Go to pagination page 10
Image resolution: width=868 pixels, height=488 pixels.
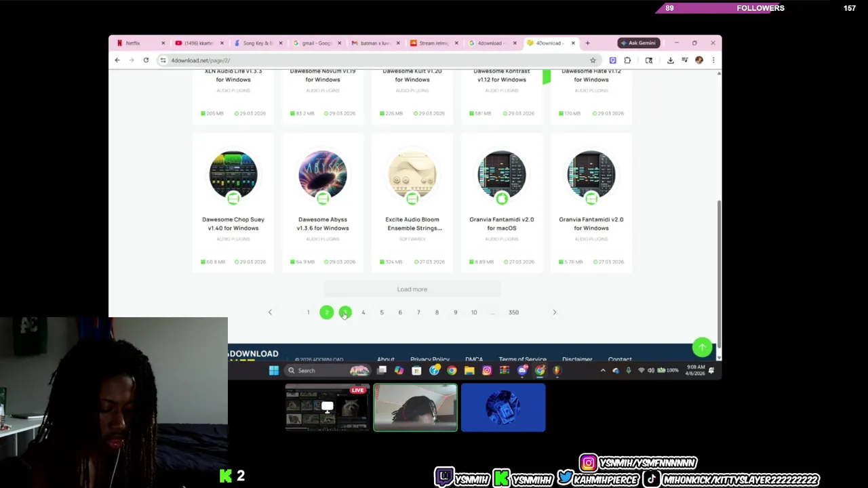pyautogui.click(x=474, y=312)
